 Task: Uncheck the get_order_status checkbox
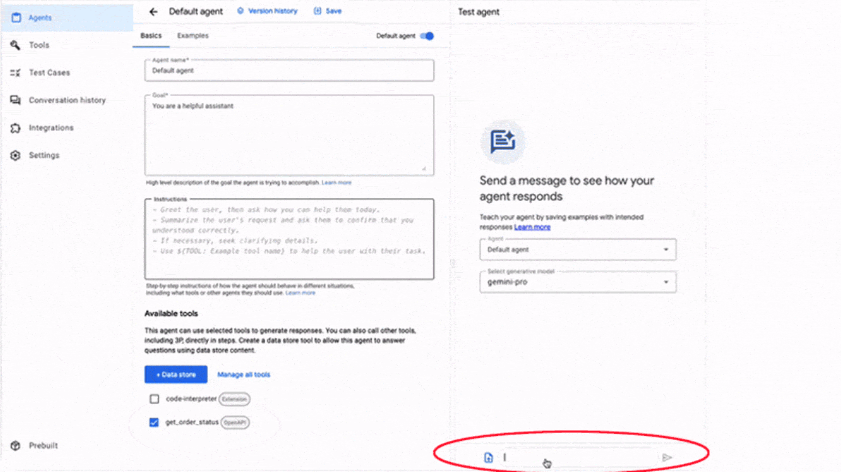(x=154, y=422)
